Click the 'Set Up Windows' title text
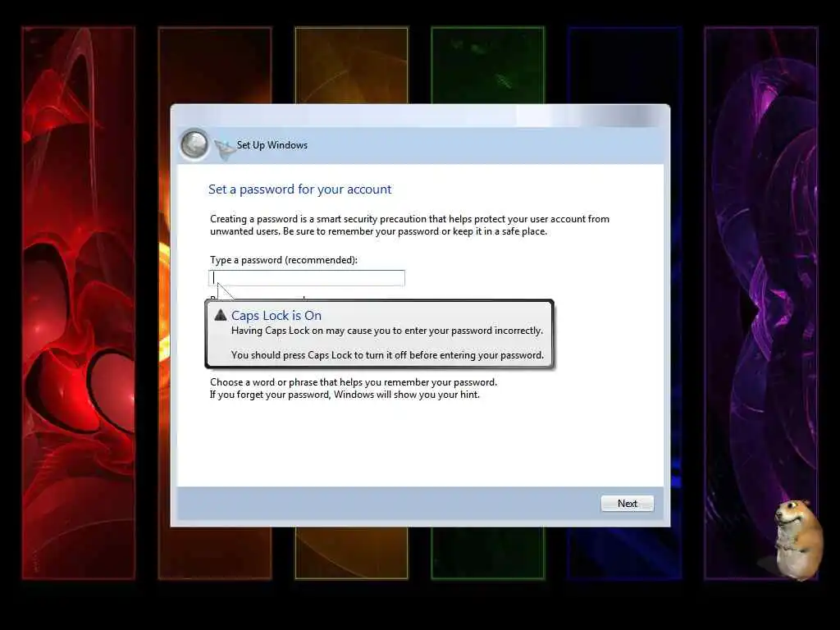The height and width of the screenshot is (630, 840). (272, 145)
